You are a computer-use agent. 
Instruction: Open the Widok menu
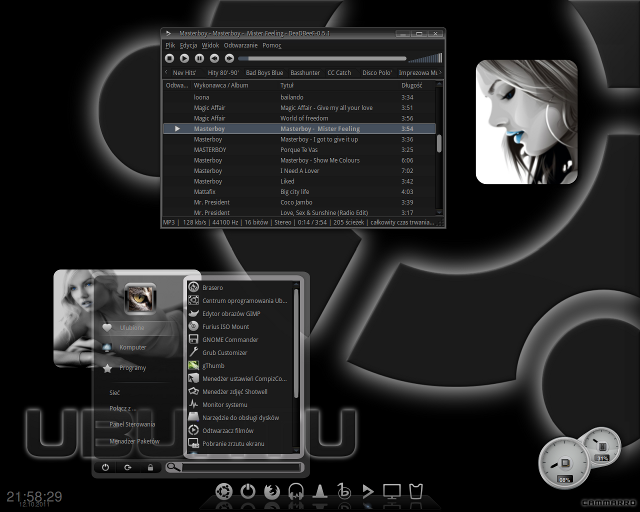click(210, 45)
